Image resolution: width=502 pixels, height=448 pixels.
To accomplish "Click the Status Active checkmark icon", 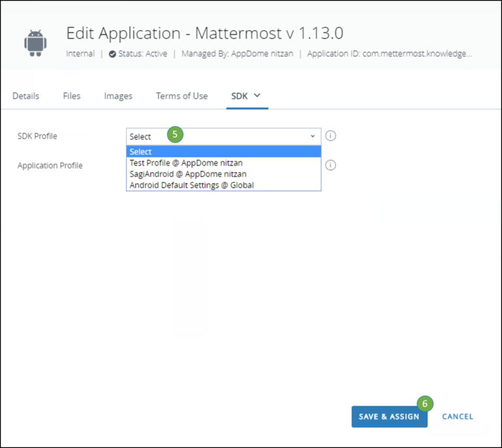I will point(112,54).
